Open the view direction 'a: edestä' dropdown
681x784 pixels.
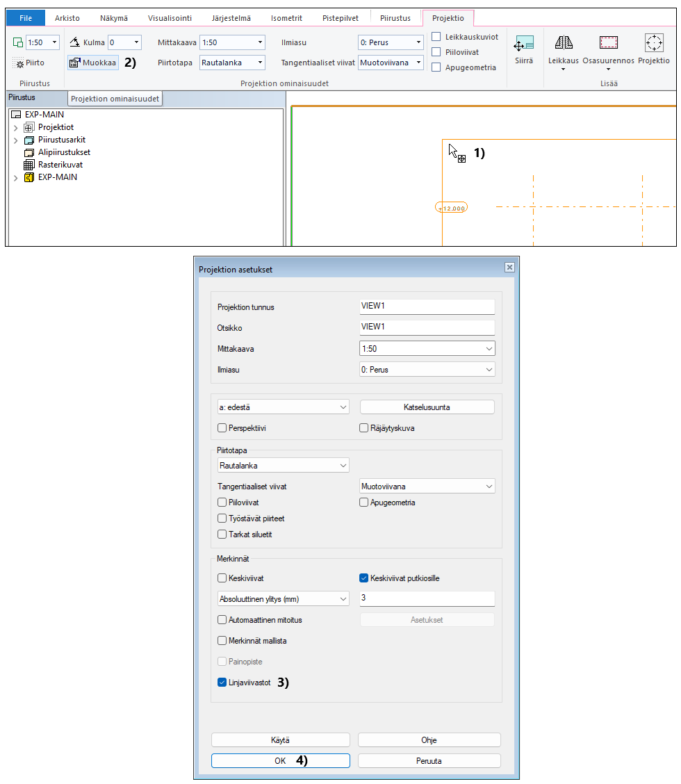(282, 407)
